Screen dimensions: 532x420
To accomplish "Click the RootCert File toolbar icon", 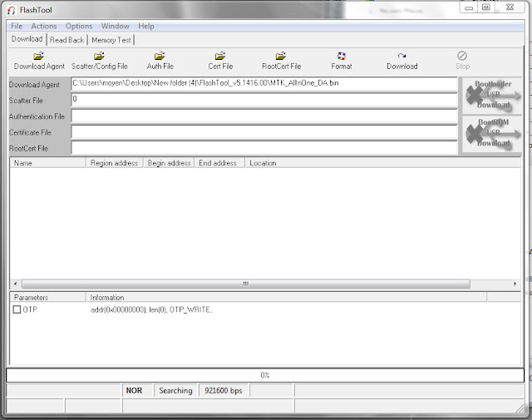I will [281, 56].
